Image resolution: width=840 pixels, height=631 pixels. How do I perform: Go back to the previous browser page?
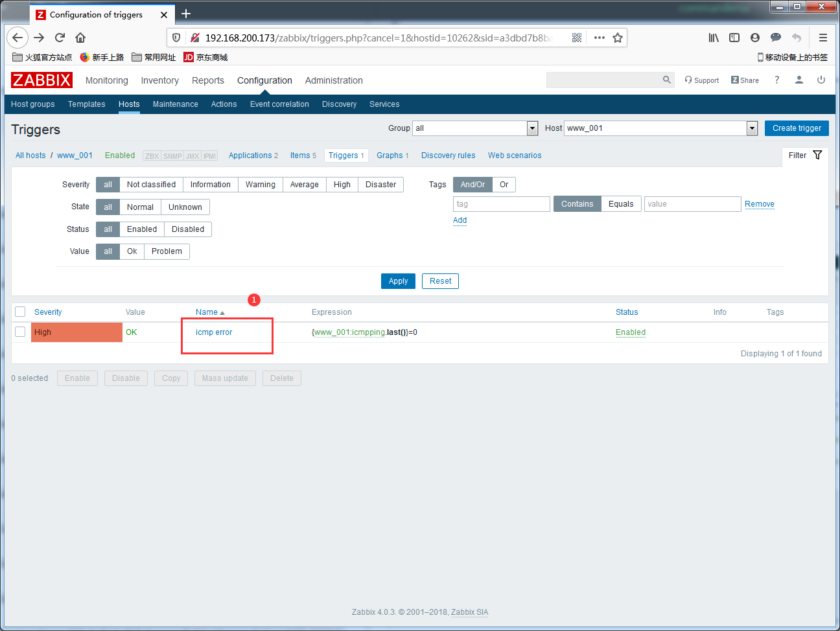coord(18,38)
